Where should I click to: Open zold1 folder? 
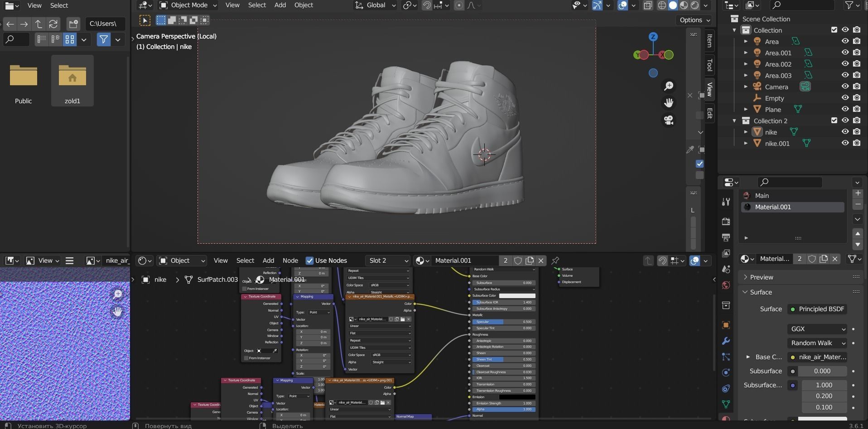point(72,81)
